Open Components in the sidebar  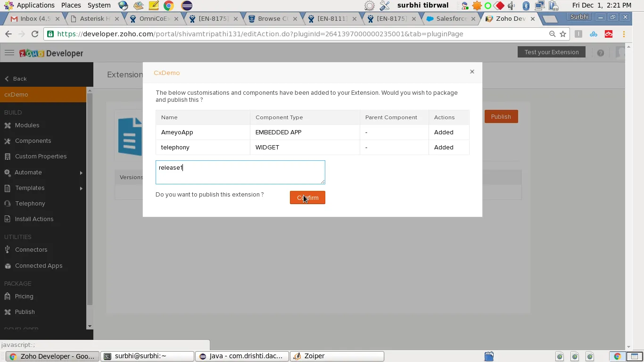pyautogui.click(x=33, y=141)
